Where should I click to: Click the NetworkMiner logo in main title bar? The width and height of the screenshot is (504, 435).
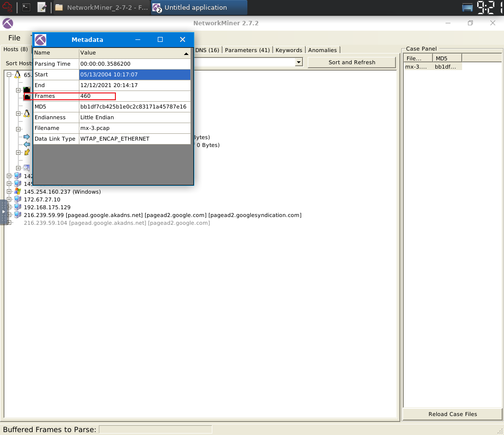(x=8, y=23)
